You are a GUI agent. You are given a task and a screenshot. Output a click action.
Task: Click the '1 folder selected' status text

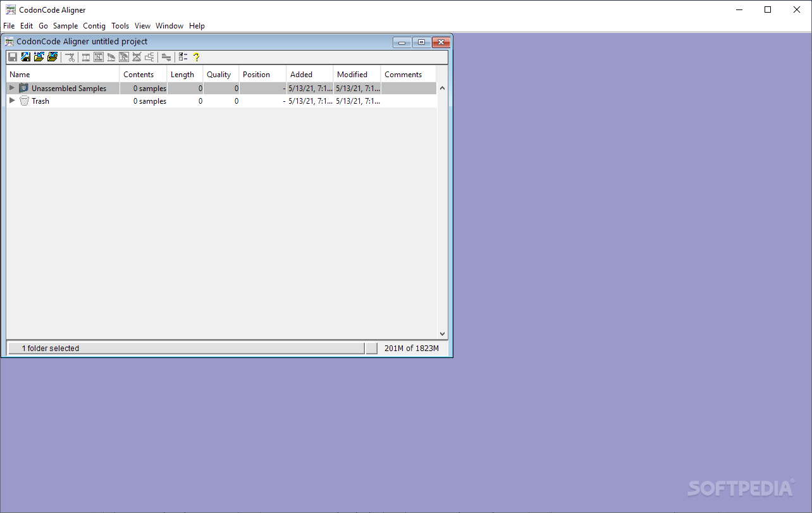(51, 348)
